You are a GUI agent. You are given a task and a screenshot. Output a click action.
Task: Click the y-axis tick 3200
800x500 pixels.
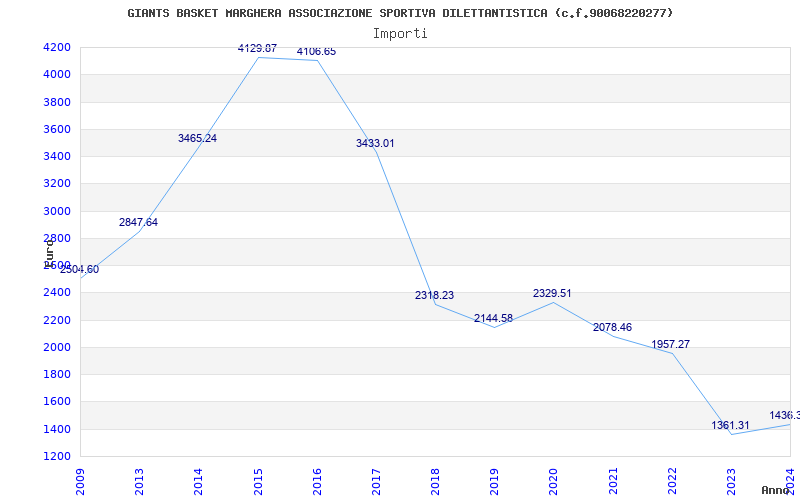pyautogui.click(x=56, y=184)
